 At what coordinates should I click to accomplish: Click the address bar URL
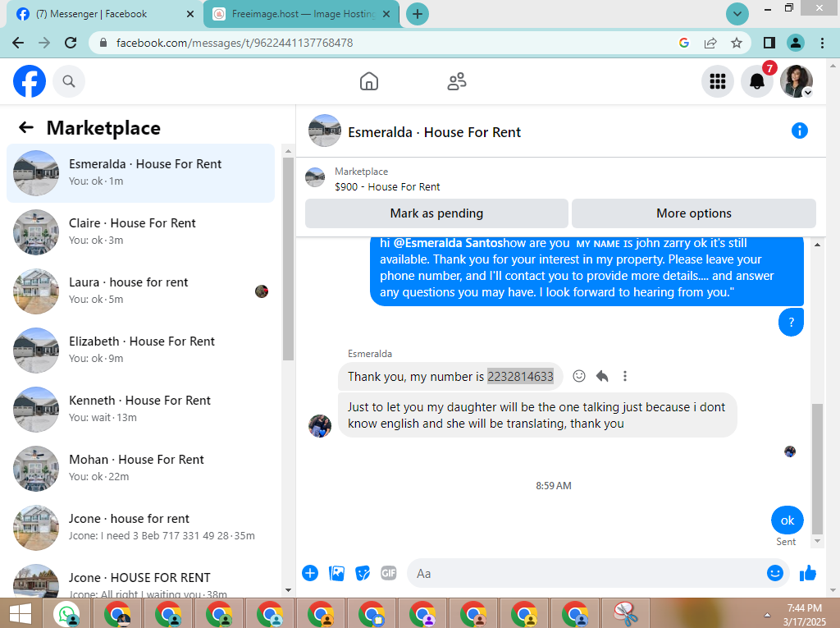tap(234, 43)
